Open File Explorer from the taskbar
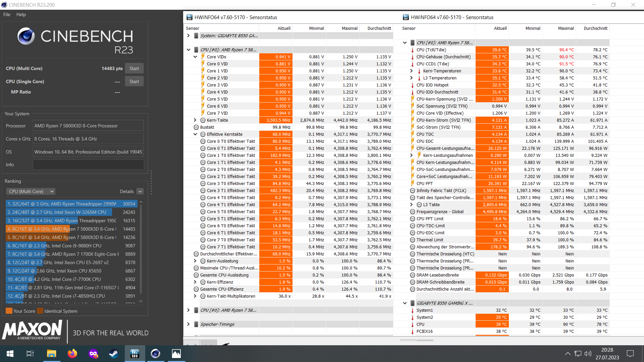Image resolution: width=644 pixels, height=362 pixels. click(51, 354)
